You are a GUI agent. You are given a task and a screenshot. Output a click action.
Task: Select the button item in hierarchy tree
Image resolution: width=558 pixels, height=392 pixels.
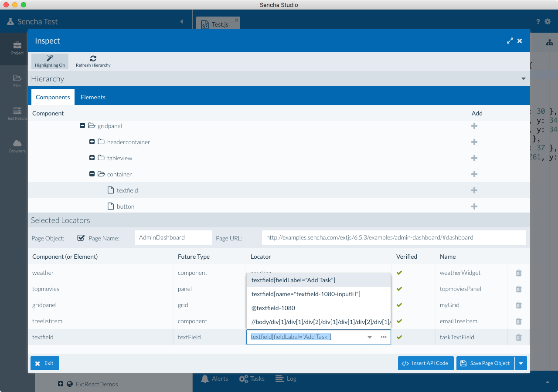pos(126,206)
